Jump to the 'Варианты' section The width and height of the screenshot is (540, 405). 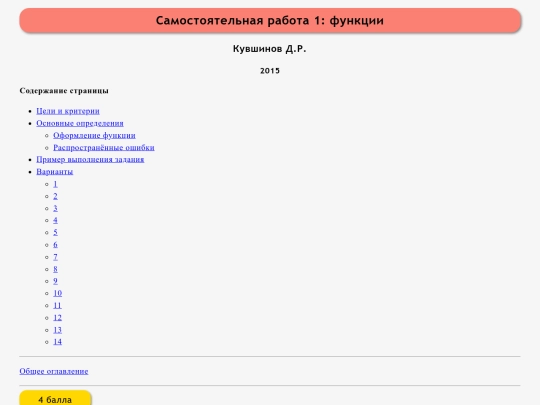pos(55,172)
